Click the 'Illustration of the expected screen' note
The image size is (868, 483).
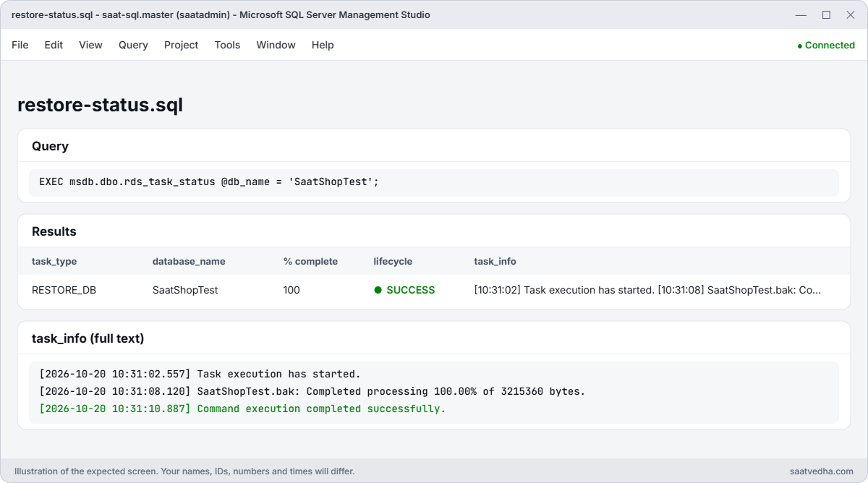(x=184, y=471)
